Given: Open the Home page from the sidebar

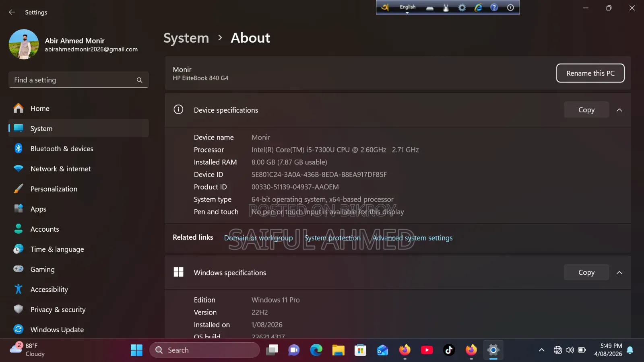Looking at the screenshot, I should point(78,109).
